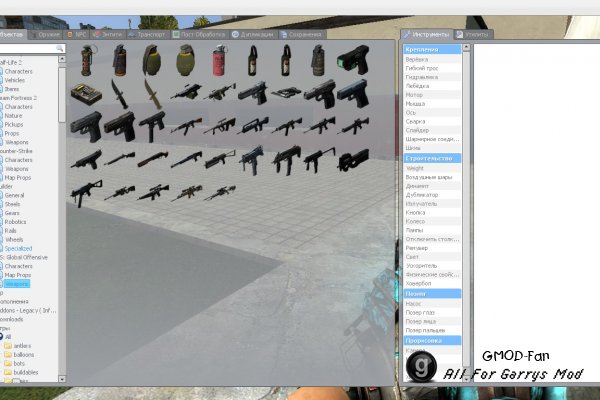The height and width of the screenshot is (400, 600).
Task: Spawn the UMP submachine gun with stock
Action: 86,193
